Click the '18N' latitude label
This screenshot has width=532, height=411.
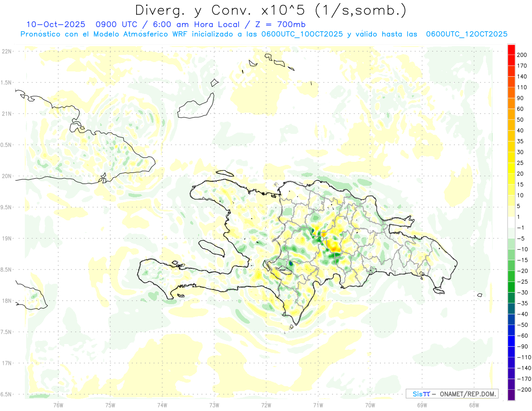7,301
